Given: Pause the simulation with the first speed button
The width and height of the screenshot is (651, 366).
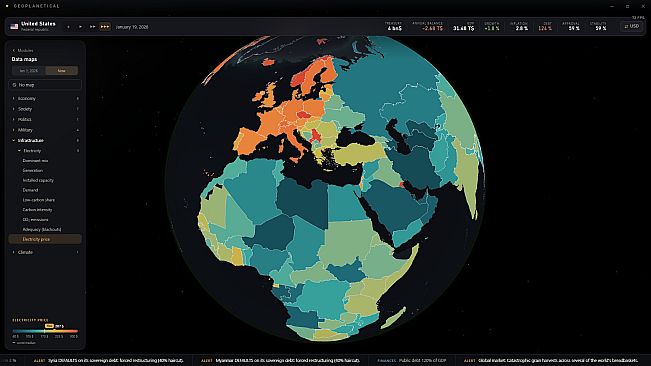Looking at the screenshot, I should [x=68, y=27].
